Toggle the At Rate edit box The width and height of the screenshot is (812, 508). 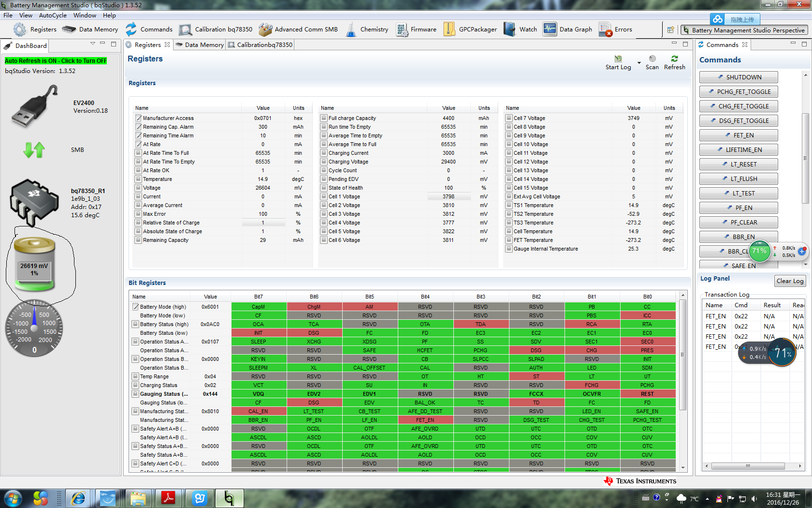click(139, 144)
